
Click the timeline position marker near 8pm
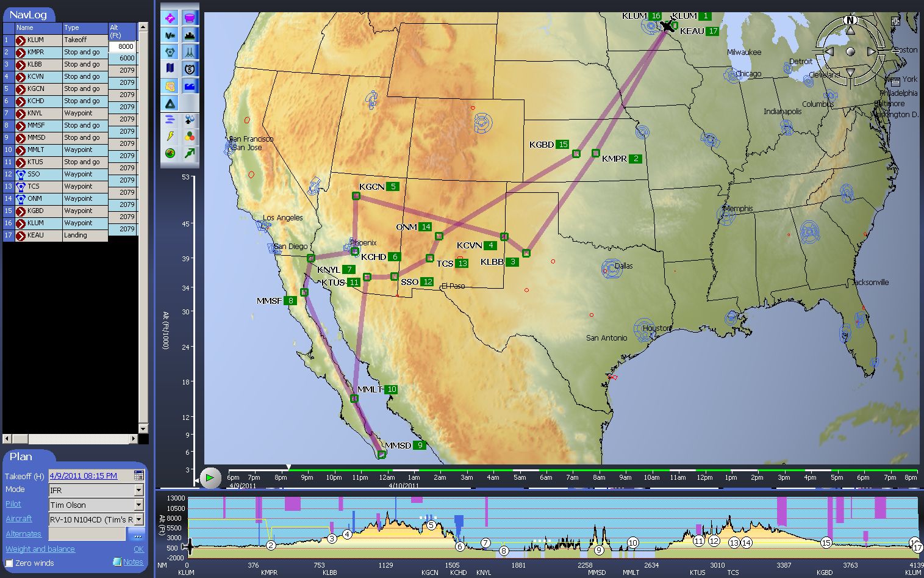tap(288, 468)
